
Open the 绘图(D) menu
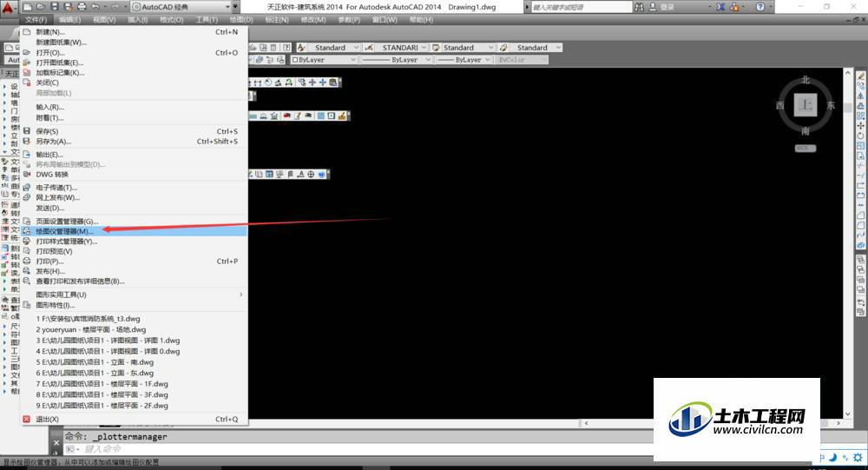point(240,19)
